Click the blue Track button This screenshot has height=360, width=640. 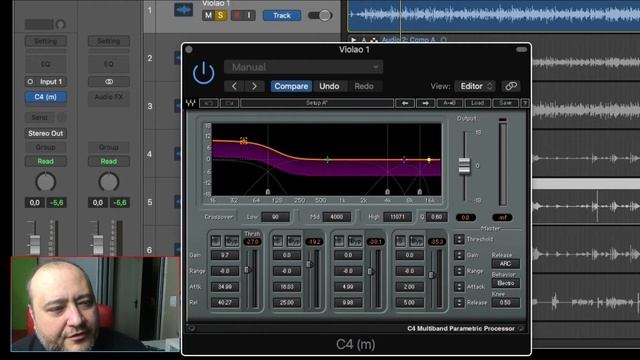click(282, 16)
